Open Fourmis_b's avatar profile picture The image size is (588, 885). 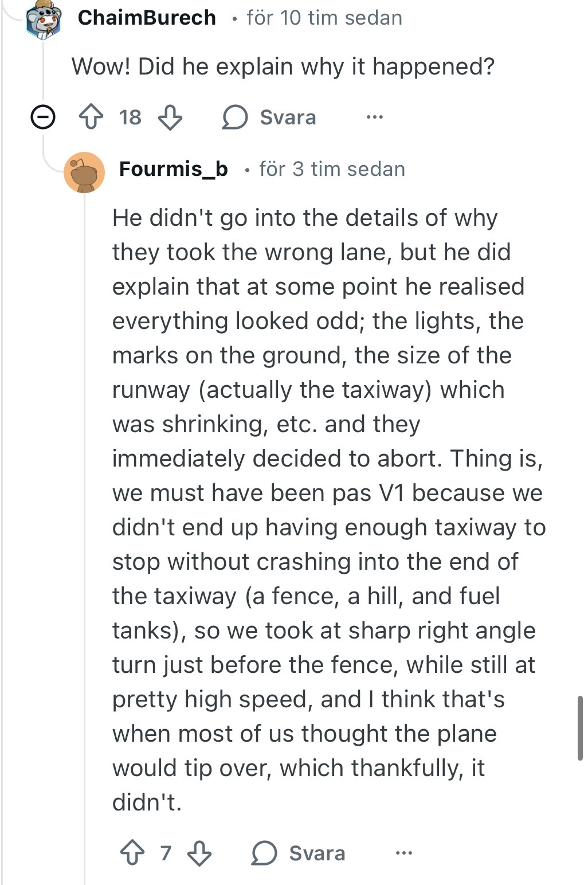(84, 172)
